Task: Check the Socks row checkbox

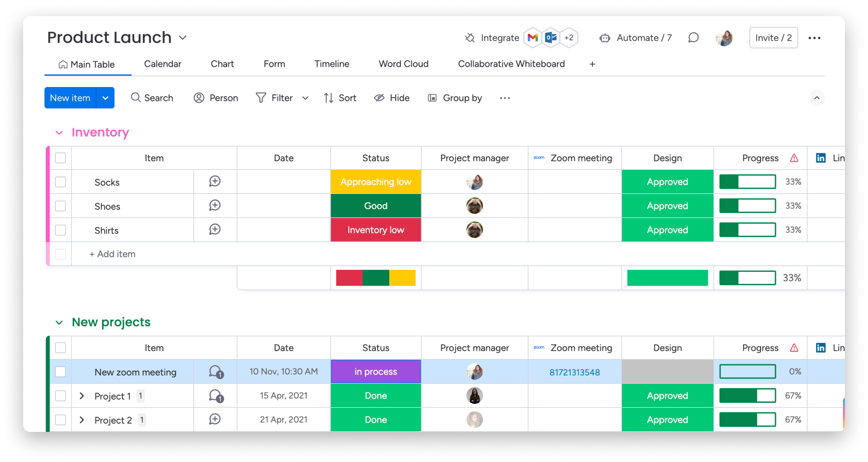Action: (61, 182)
